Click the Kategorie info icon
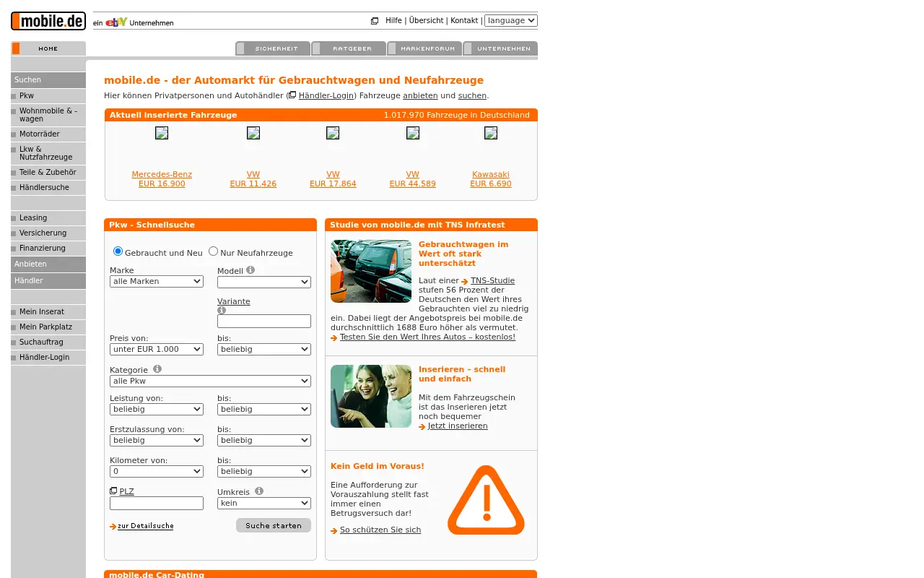This screenshot has height=578, width=924. [157, 369]
